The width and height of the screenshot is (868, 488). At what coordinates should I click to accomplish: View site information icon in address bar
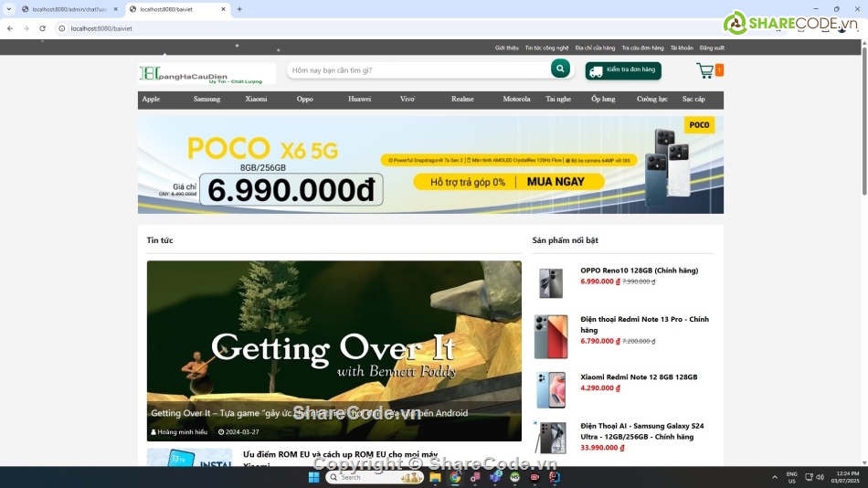click(62, 28)
